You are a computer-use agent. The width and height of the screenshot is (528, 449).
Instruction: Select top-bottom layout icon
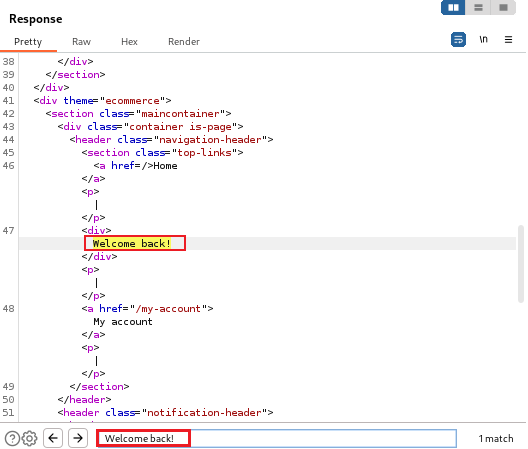(478, 7)
